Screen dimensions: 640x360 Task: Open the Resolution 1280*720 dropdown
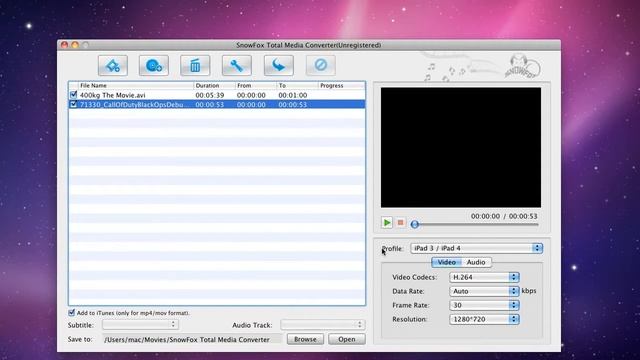click(x=484, y=319)
